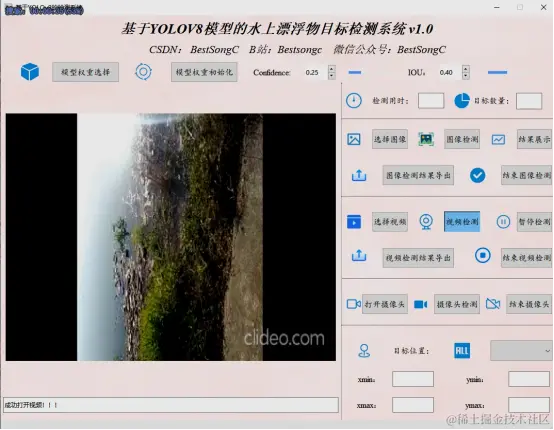Decrease IOU value with down arrow
The image size is (554, 430).
click(x=466, y=76)
